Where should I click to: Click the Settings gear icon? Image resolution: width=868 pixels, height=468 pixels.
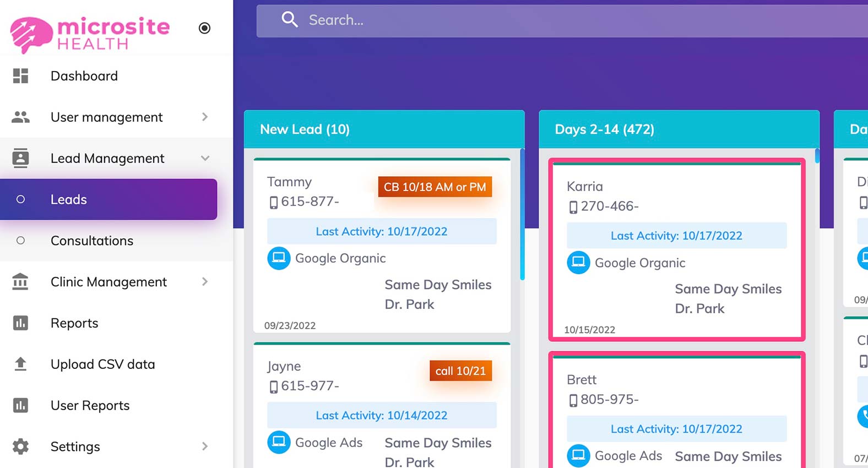click(20, 446)
